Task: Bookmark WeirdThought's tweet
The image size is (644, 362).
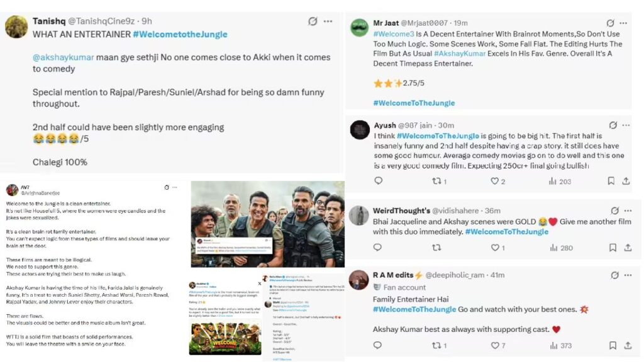Action: coord(613,248)
